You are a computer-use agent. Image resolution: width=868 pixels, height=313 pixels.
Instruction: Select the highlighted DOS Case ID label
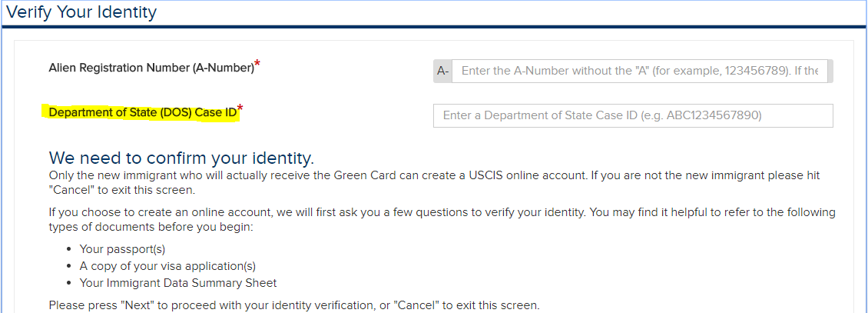tap(143, 113)
